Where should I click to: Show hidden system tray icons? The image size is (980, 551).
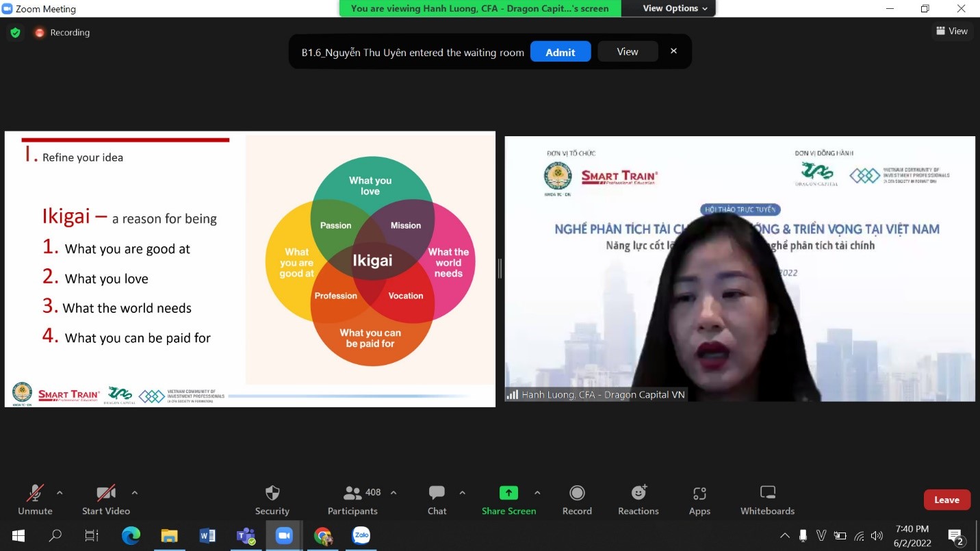click(785, 536)
